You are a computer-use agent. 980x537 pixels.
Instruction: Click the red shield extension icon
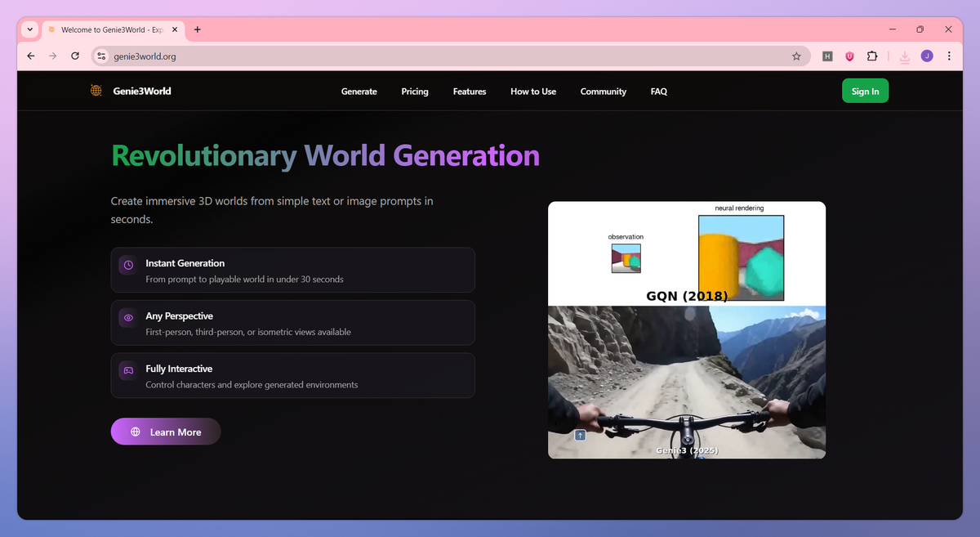[849, 56]
